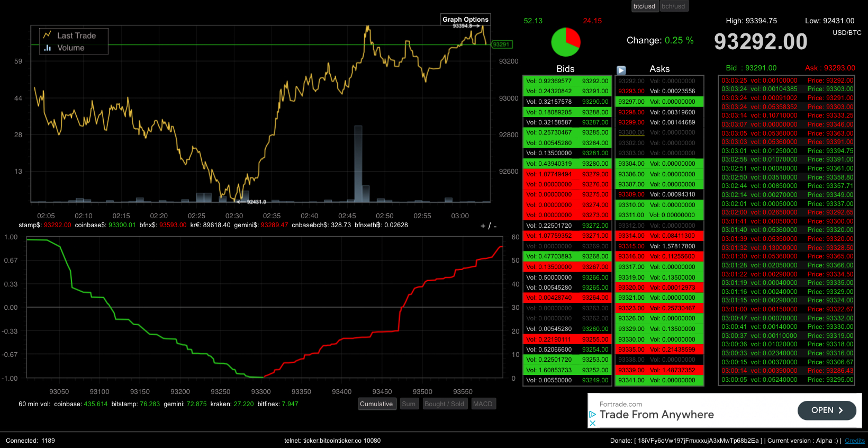Select the ask row priced 93339.00

pos(659,370)
